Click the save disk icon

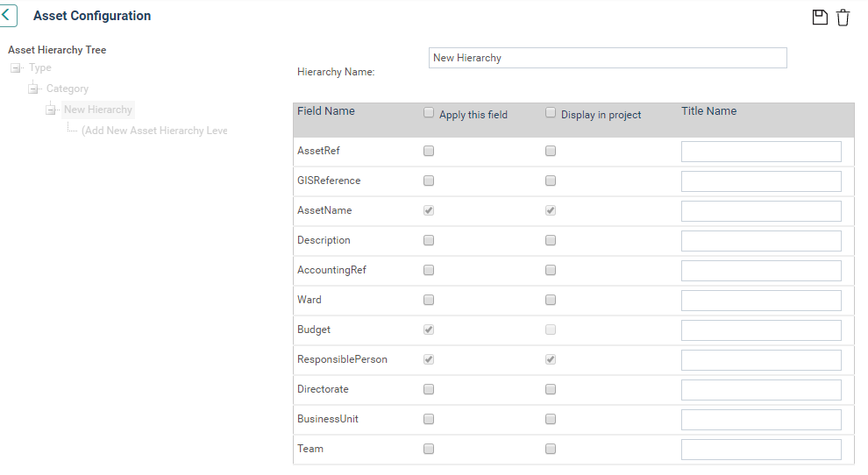[x=820, y=18]
